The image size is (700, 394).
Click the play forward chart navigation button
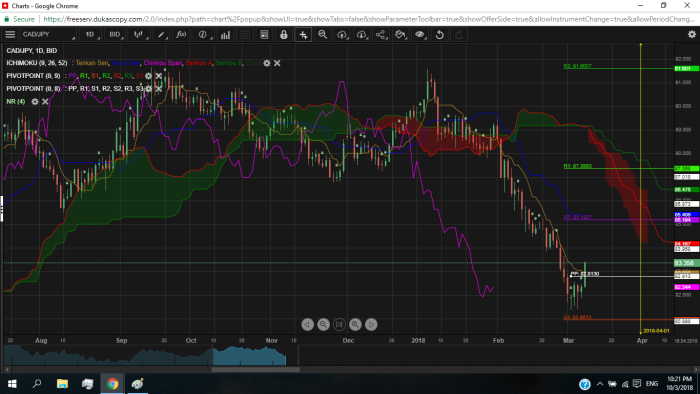[371, 324]
